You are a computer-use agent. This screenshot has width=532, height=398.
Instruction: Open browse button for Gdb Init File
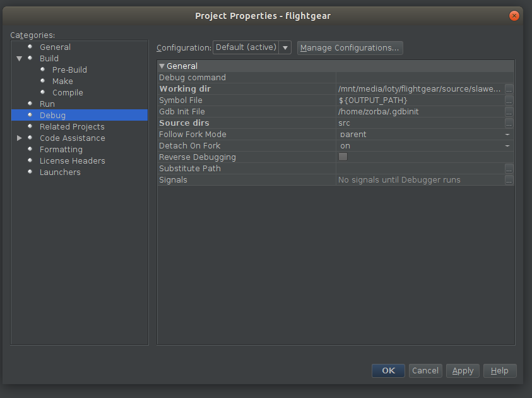pos(509,112)
